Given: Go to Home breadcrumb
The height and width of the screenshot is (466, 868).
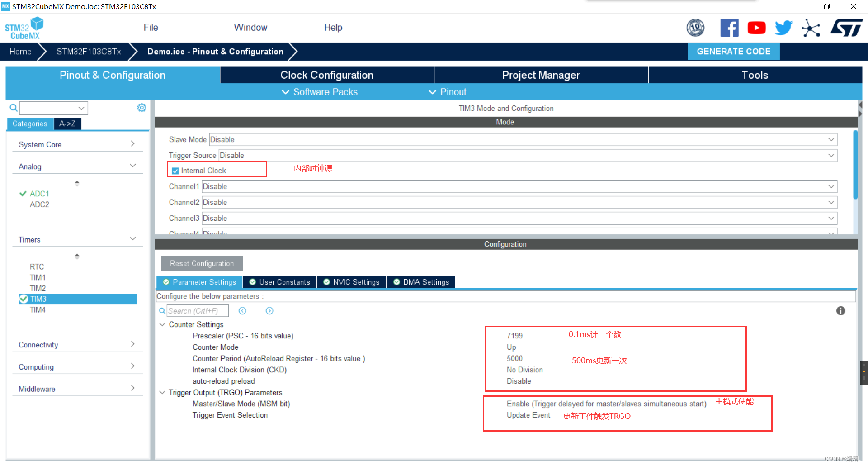Looking at the screenshot, I should (x=20, y=52).
